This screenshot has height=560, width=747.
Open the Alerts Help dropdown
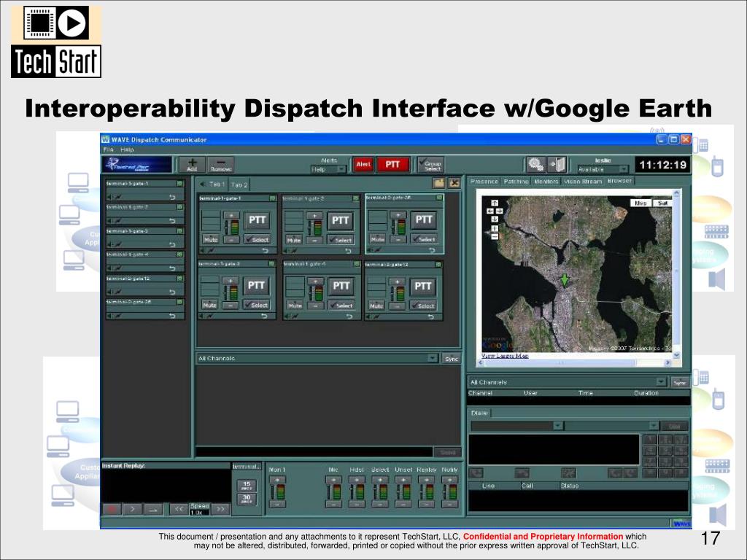(328, 169)
